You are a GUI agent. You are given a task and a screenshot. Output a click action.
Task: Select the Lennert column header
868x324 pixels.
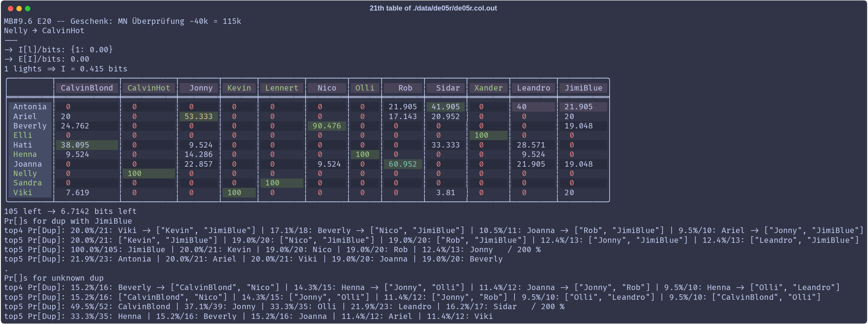281,88
